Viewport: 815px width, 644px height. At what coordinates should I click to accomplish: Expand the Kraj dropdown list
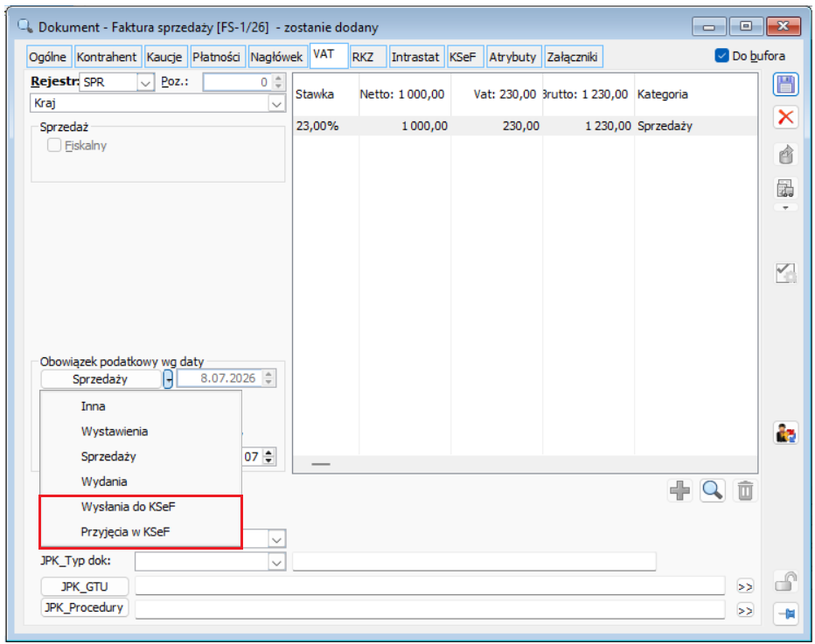point(276,103)
